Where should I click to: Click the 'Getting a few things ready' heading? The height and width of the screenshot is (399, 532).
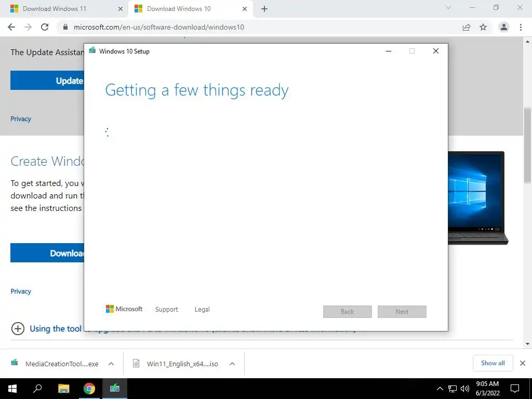click(197, 90)
